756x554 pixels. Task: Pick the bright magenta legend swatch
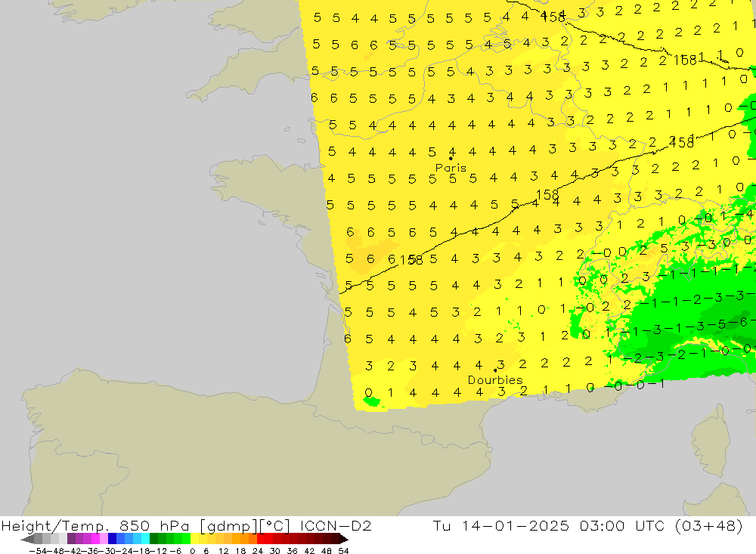pyautogui.click(x=96, y=539)
